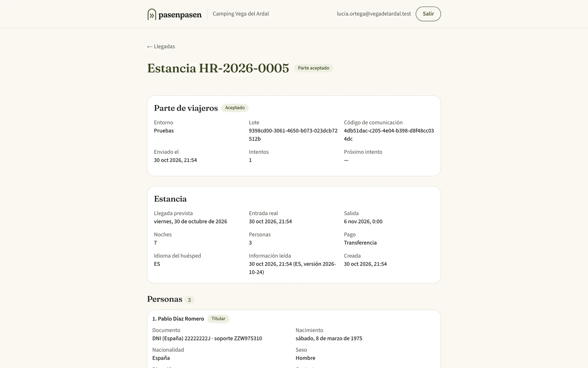
Task: Click the ES value under Idioma del huésped
Action: pyautogui.click(x=157, y=264)
